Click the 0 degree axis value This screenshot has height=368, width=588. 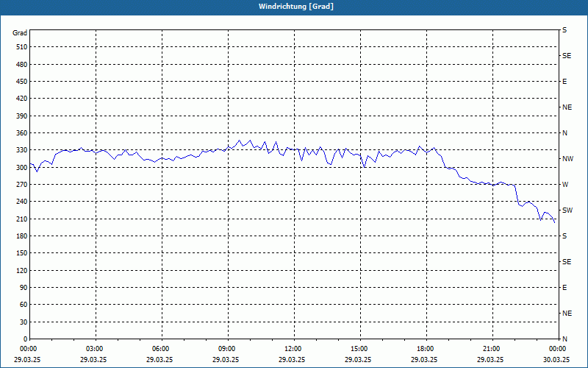click(x=26, y=339)
